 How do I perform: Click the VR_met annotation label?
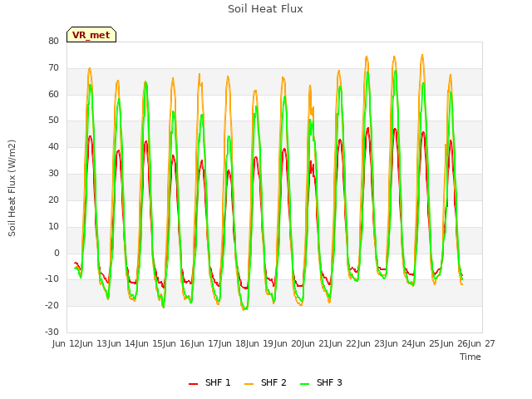(x=91, y=35)
